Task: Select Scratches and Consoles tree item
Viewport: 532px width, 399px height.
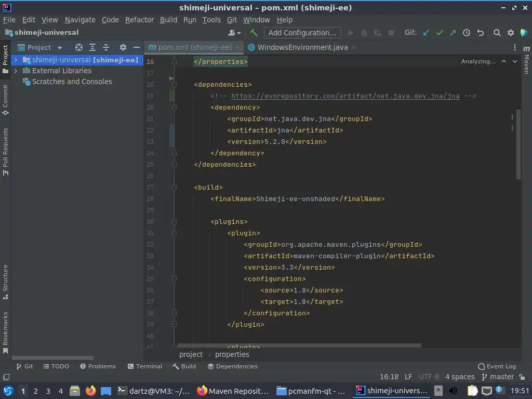Action: point(72,82)
